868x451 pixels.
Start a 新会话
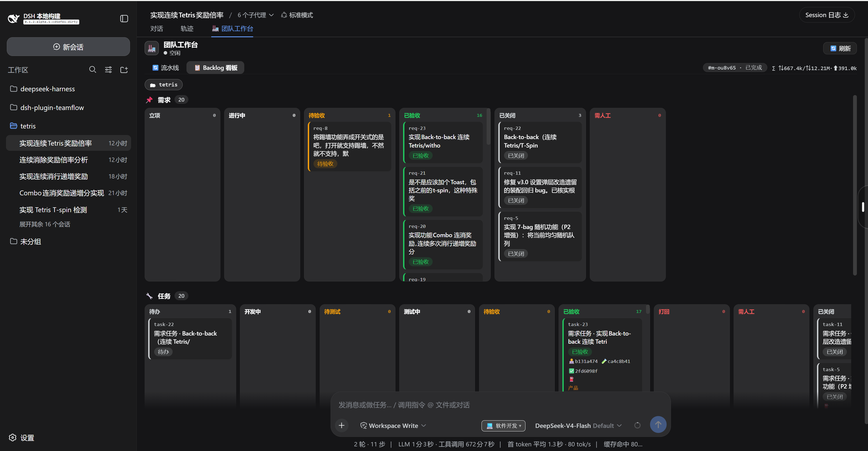tap(68, 47)
